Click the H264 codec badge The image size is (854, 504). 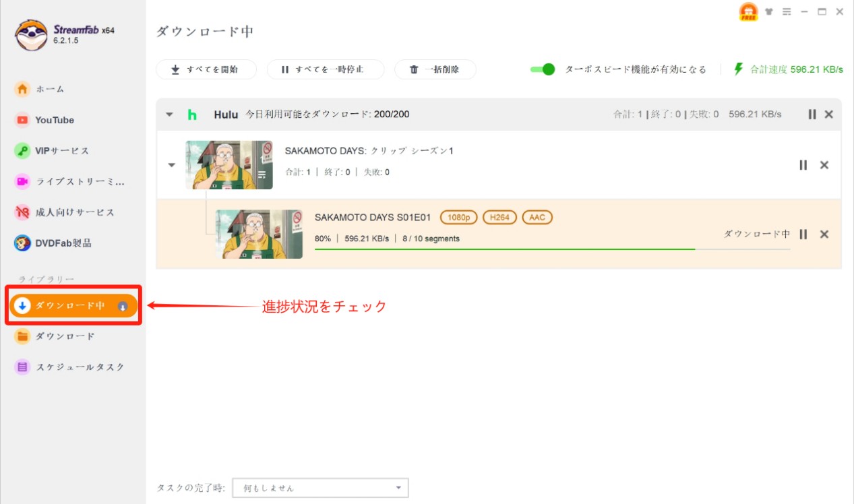point(500,218)
